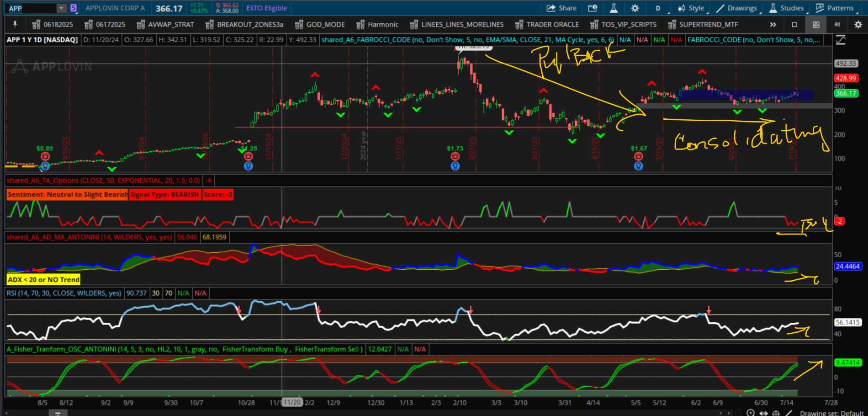Open the Drawings menu
Viewport: 868px width, 416px height.
(737, 8)
